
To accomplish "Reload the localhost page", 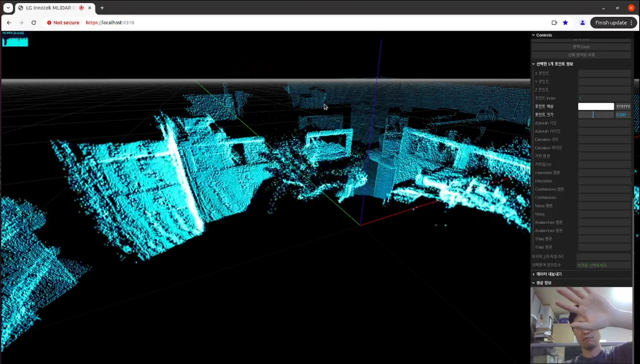I will point(34,23).
